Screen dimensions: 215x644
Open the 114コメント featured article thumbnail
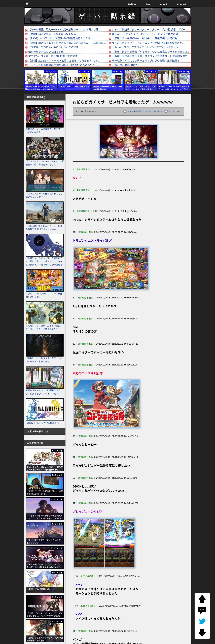[41, 80]
